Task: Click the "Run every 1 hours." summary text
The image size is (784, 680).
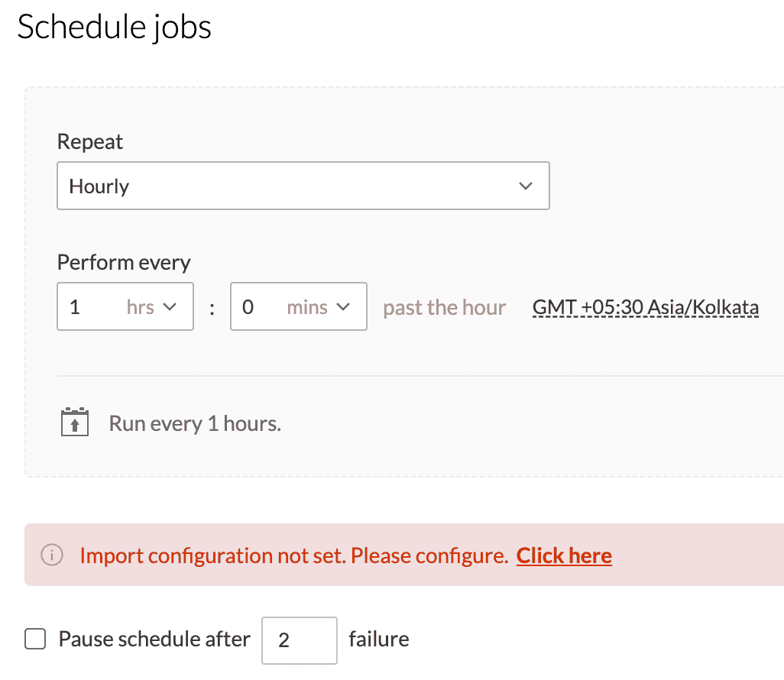Action: [195, 423]
